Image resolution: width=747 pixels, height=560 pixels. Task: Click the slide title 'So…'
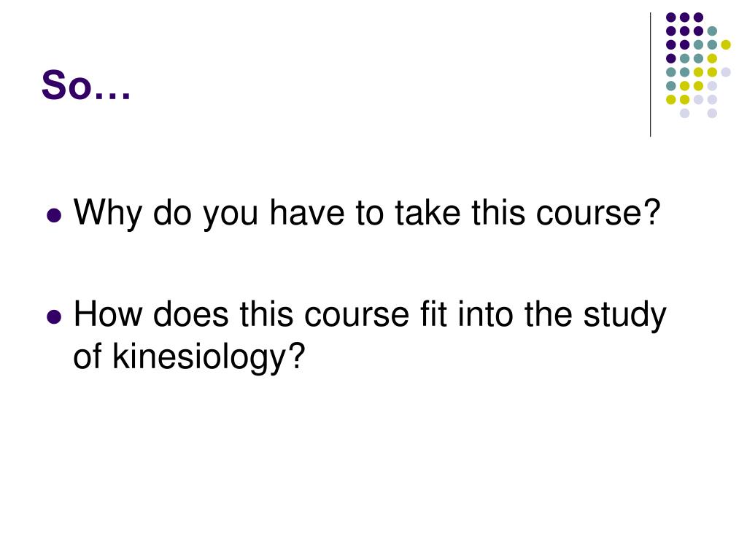coord(86,85)
